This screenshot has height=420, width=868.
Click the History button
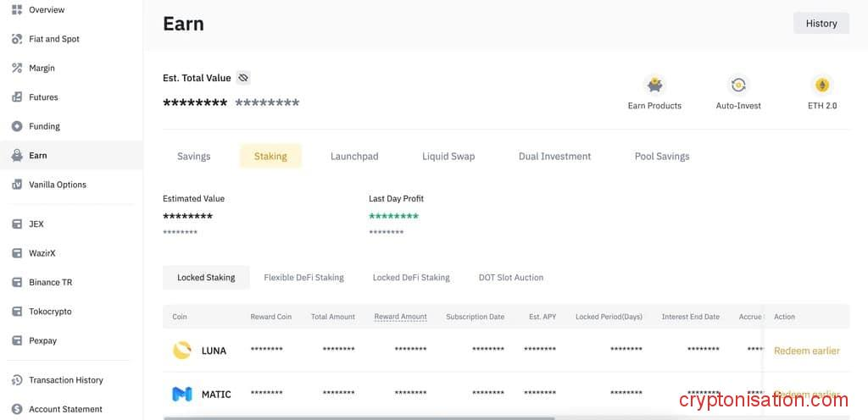click(x=821, y=24)
